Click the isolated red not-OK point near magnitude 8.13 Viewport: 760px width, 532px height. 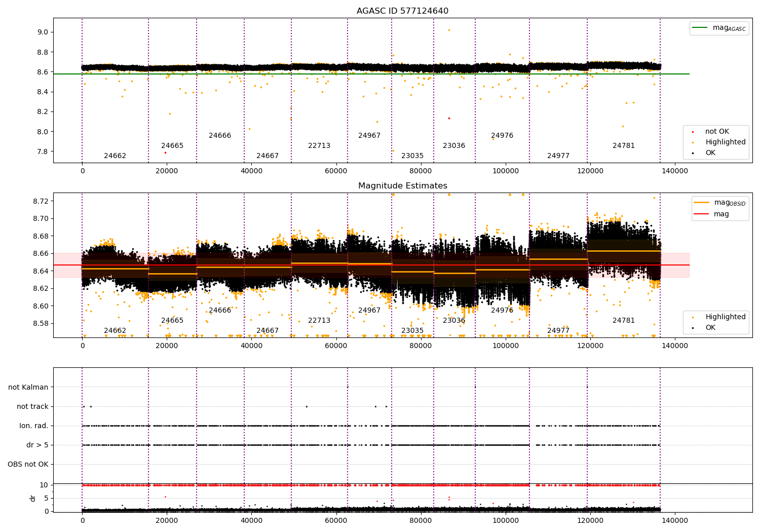[449, 119]
